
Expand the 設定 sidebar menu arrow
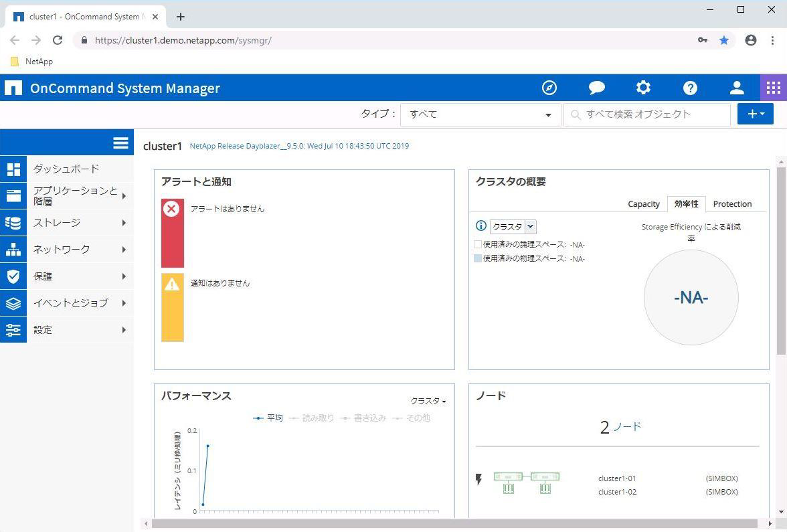click(x=124, y=330)
